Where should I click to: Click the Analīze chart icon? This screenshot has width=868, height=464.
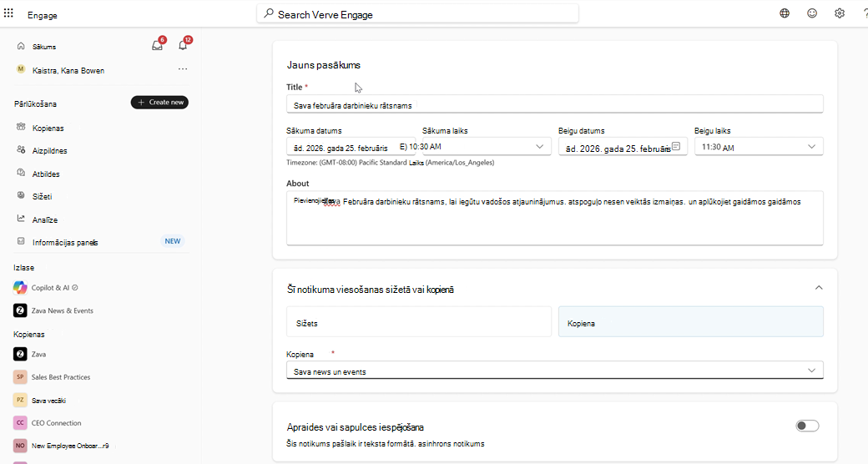click(x=21, y=219)
